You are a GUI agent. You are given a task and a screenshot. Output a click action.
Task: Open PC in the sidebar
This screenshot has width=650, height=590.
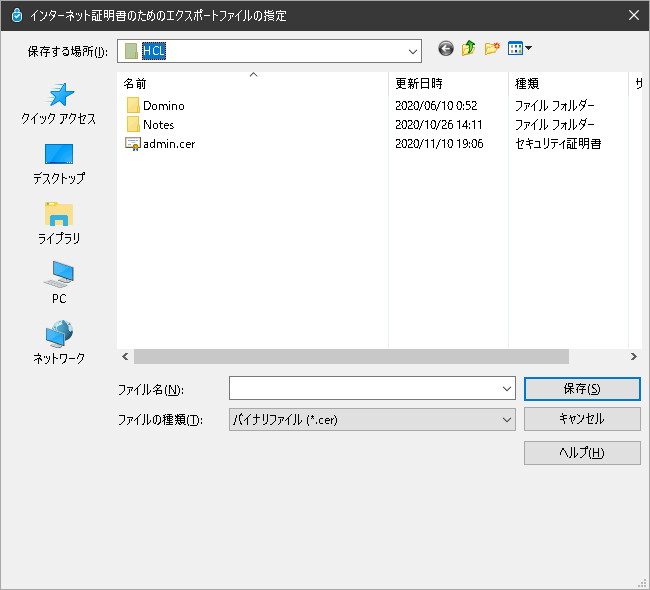pos(58,283)
